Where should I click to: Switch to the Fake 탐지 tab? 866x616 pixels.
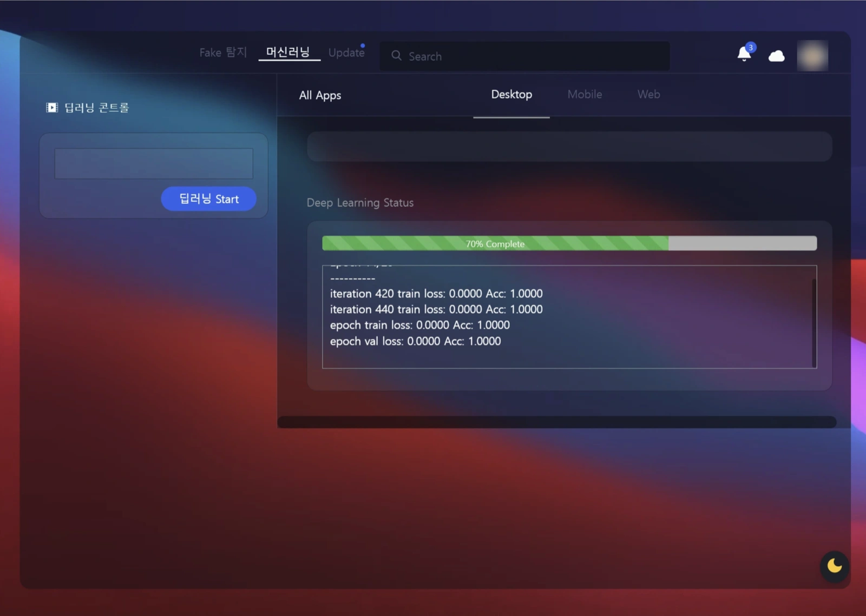[x=223, y=52]
